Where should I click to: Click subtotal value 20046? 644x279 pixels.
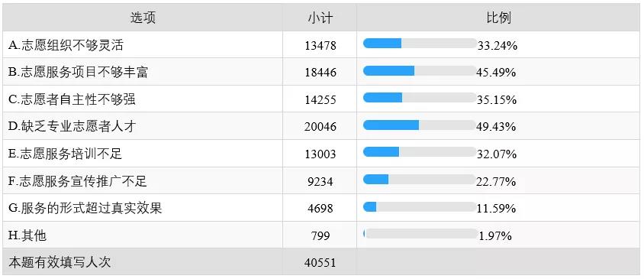(320, 127)
